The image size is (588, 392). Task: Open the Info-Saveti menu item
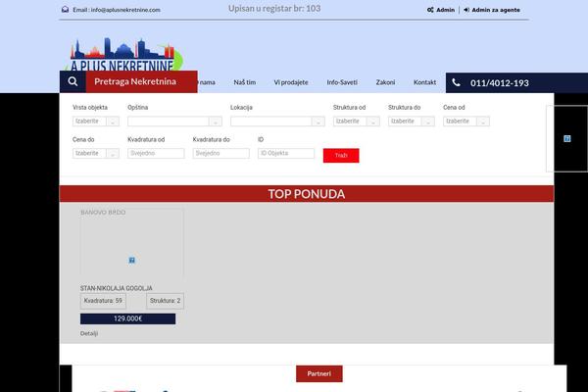(x=342, y=82)
